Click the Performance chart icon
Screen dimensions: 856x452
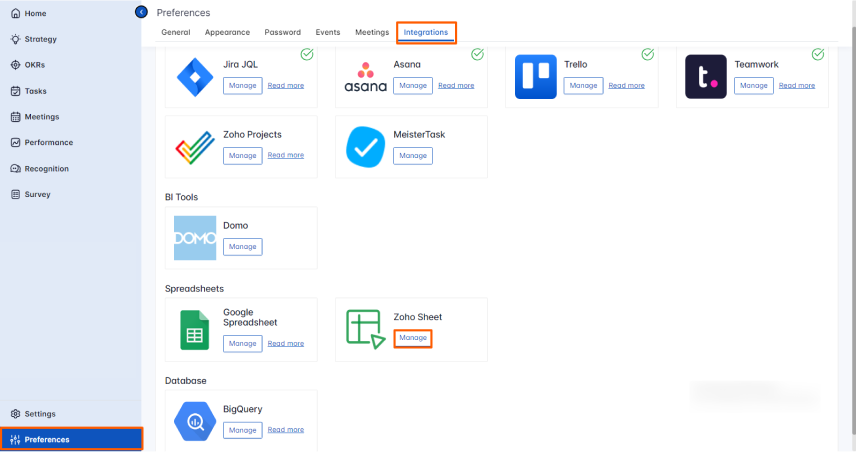click(15, 142)
